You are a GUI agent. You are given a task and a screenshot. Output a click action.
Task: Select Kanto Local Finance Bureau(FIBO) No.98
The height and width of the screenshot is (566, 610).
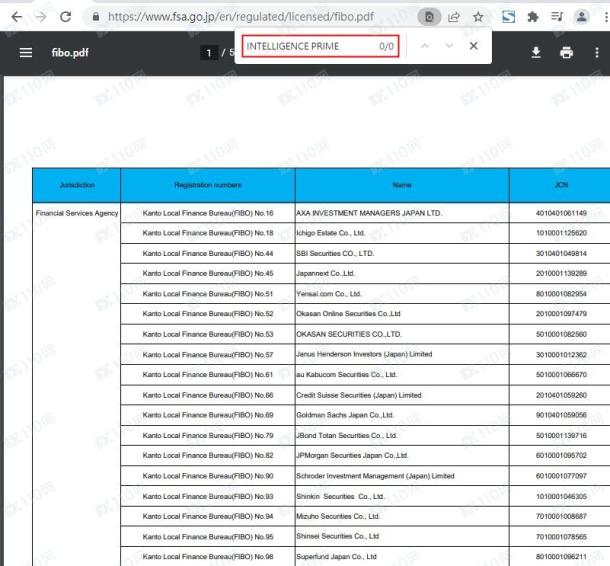tap(208, 557)
